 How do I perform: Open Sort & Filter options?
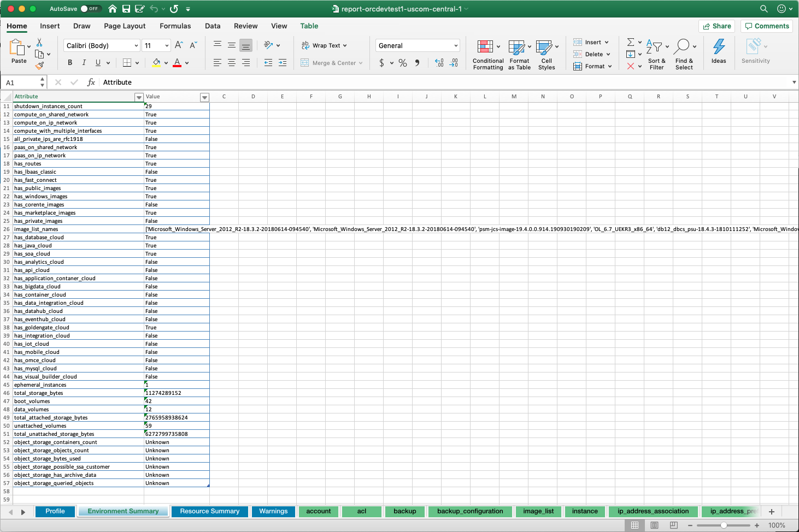pos(656,54)
